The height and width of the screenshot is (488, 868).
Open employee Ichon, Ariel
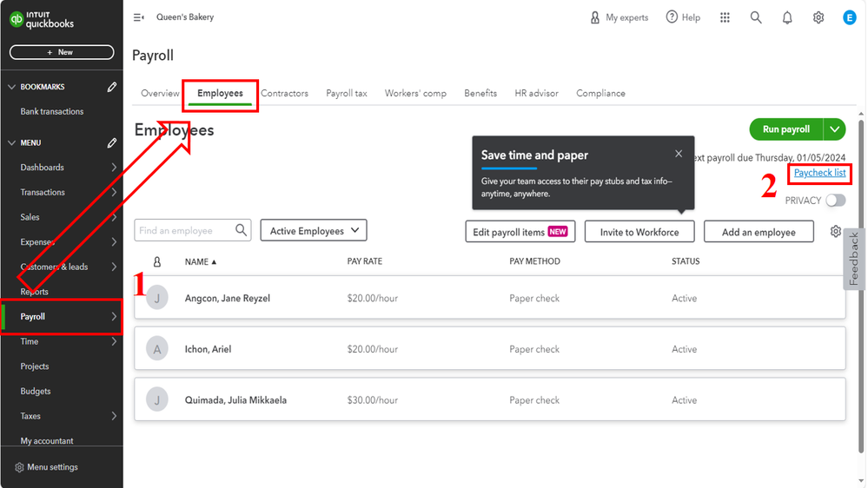coord(208,349)
